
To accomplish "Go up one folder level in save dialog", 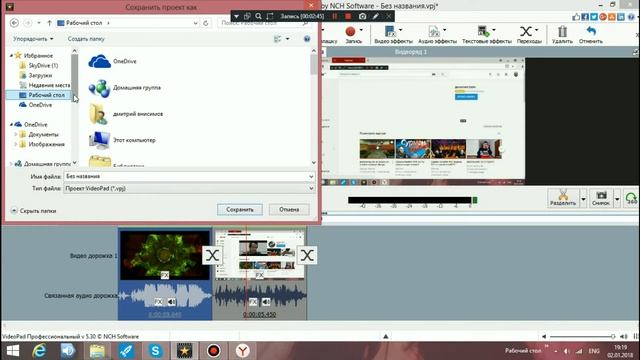I will (49, 23).
